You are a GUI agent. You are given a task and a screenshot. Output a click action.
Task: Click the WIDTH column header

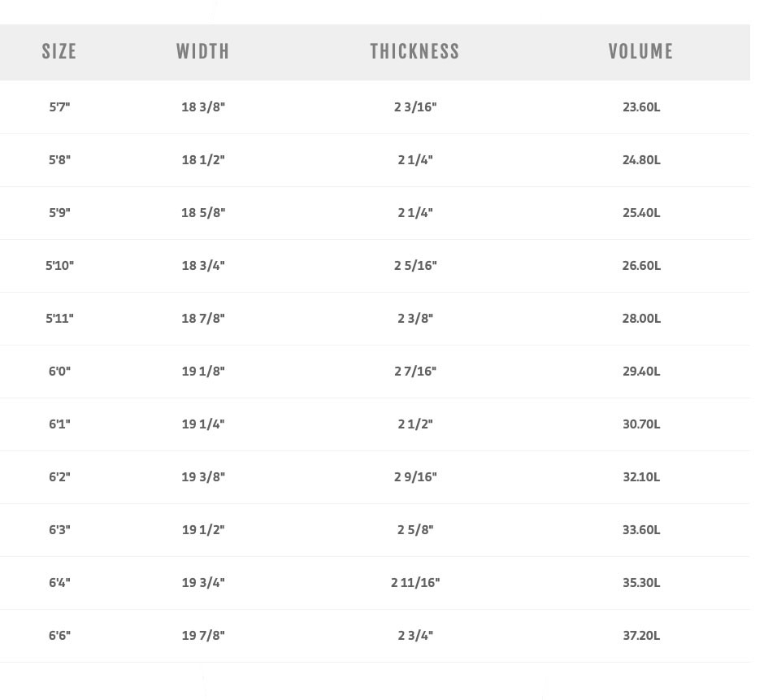pyautogui.click(x=203, y=51)
